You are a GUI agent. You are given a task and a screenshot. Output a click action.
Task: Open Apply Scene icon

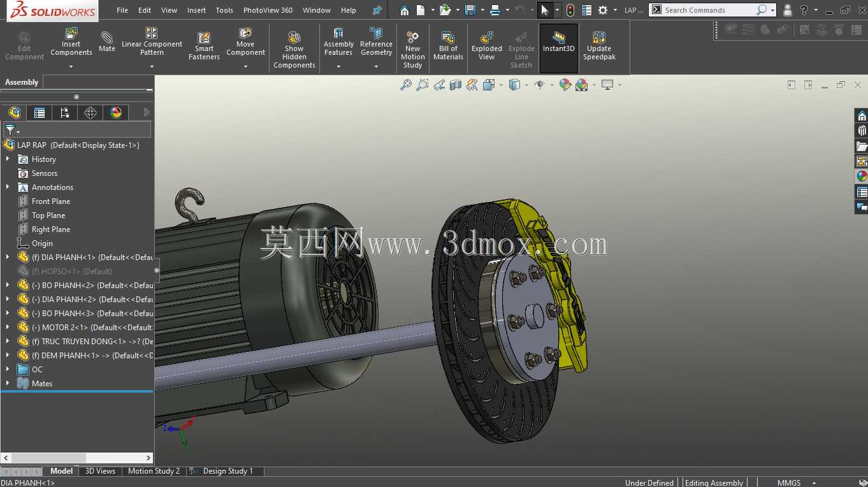coord(581,85)
